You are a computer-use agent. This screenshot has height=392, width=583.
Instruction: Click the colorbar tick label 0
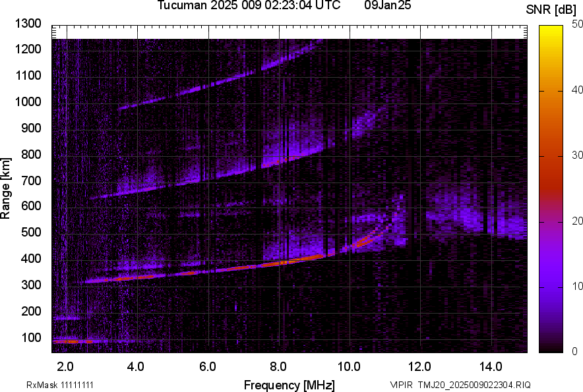pos(575,351)
